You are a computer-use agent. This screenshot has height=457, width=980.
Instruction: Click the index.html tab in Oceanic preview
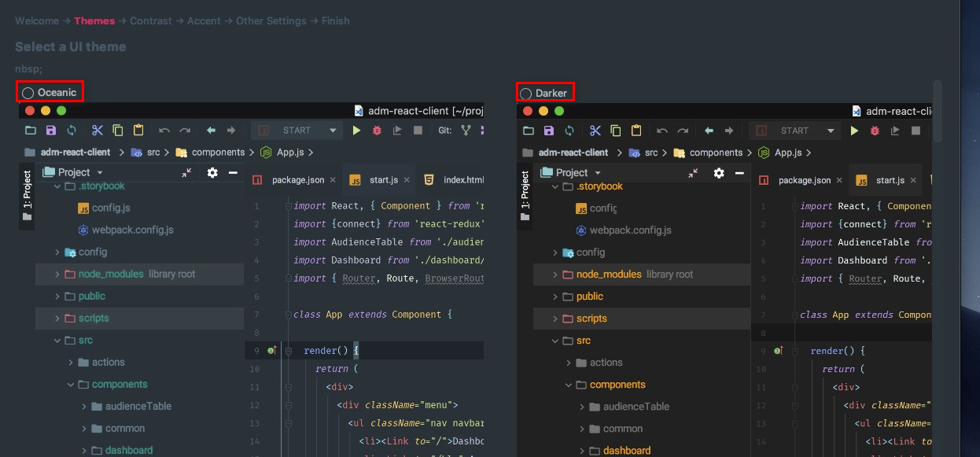pos(452,180)
